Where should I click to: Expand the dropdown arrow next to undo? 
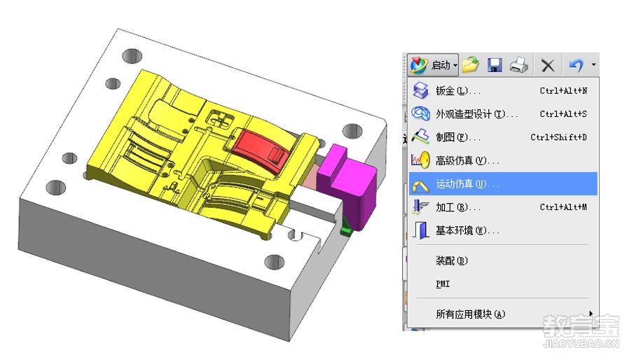[593, 64]
